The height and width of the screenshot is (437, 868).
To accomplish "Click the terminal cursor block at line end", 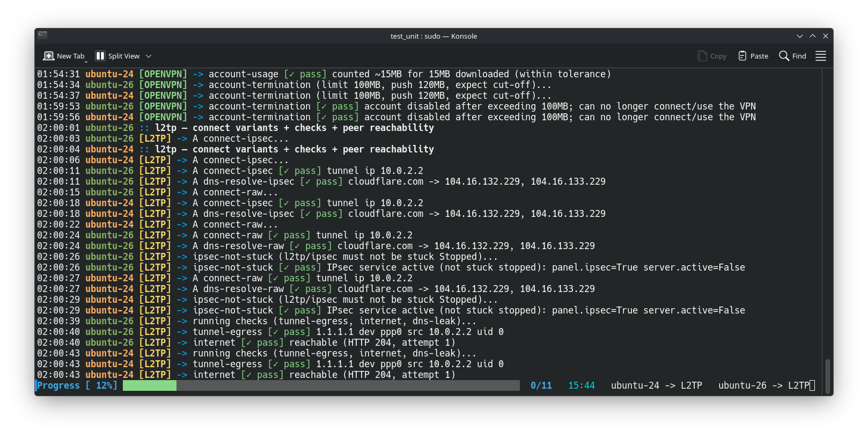I will [812, 385].
